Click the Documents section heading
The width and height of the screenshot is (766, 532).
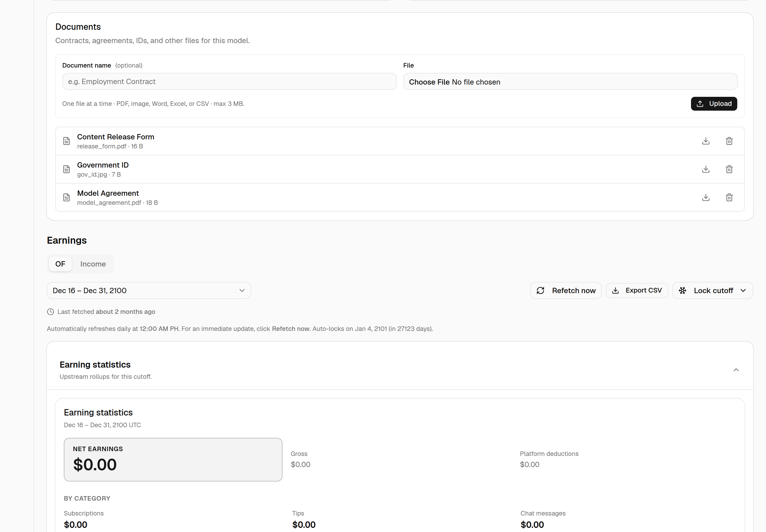coord(78,27)
